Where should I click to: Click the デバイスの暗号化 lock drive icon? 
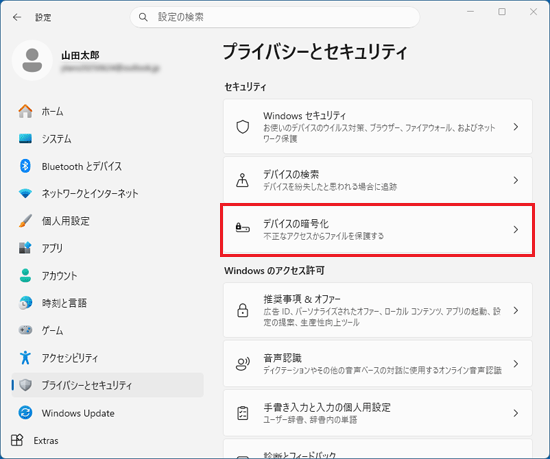pyautogui.click(x=242, y=228)
